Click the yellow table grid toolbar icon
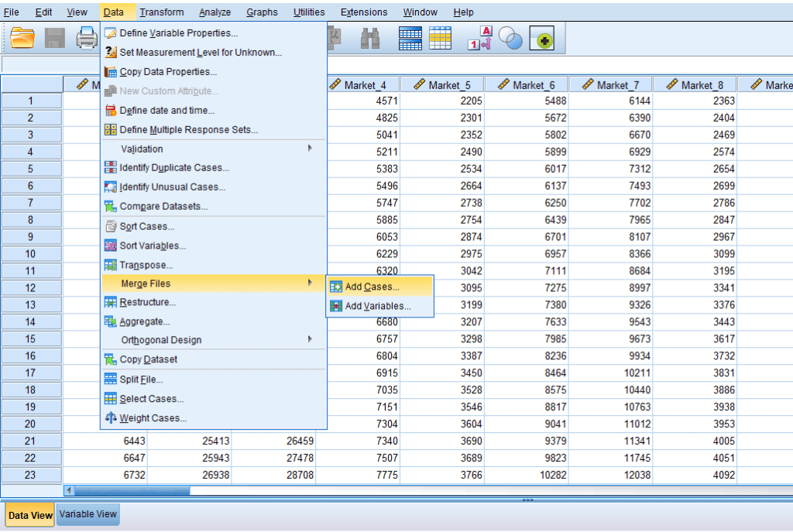This screenshot has height=532, width=793. coord(440,37)
